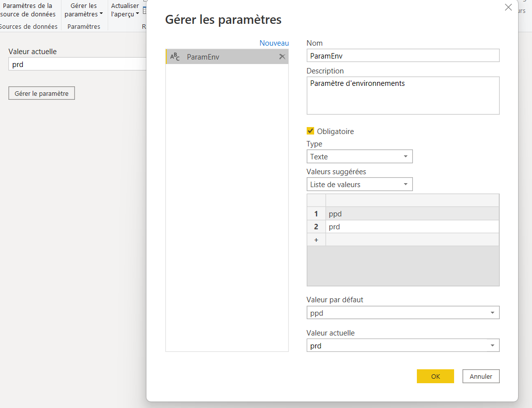Click the Nouveau link
Image resolution: width=532 pixels, height=408 pixels.
click(x=274, y=43)
